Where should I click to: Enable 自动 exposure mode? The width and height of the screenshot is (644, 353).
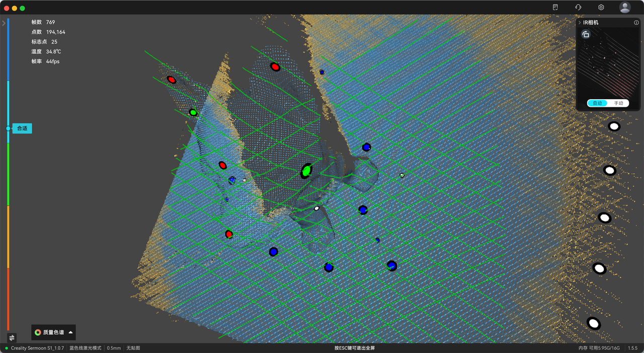(598, 103)
